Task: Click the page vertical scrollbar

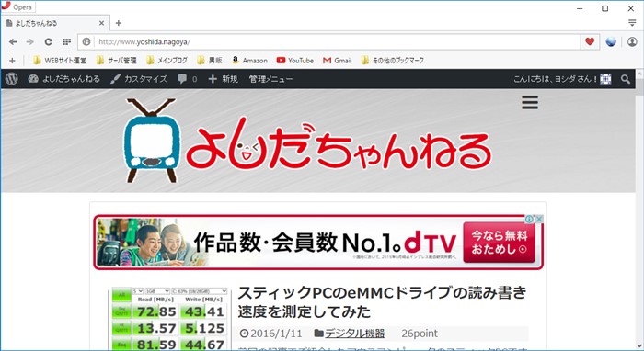Action: [x=639, y=209]
